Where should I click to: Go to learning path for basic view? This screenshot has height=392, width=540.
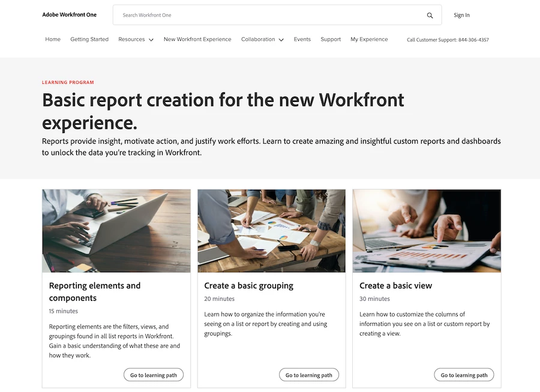pos(464,375)
